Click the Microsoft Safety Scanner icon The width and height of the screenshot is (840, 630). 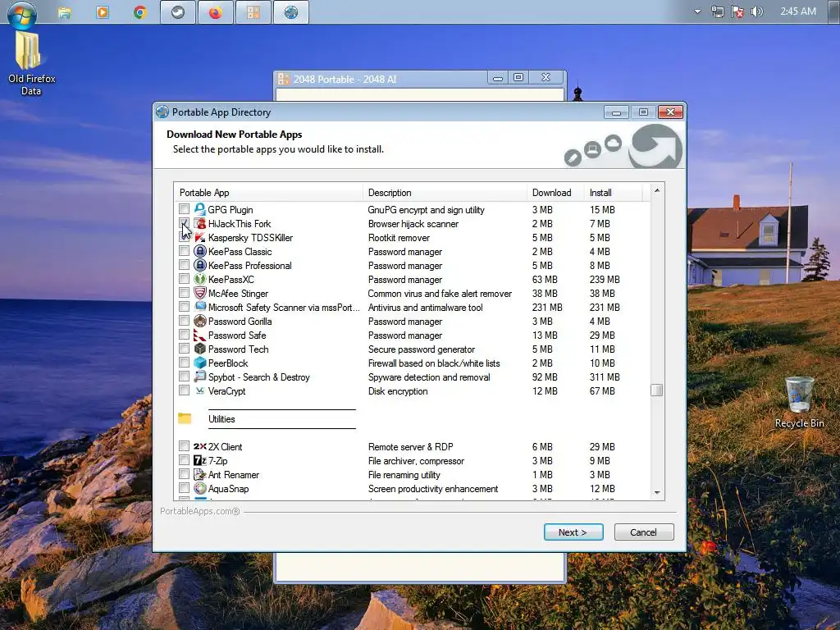tap(200, 307)
